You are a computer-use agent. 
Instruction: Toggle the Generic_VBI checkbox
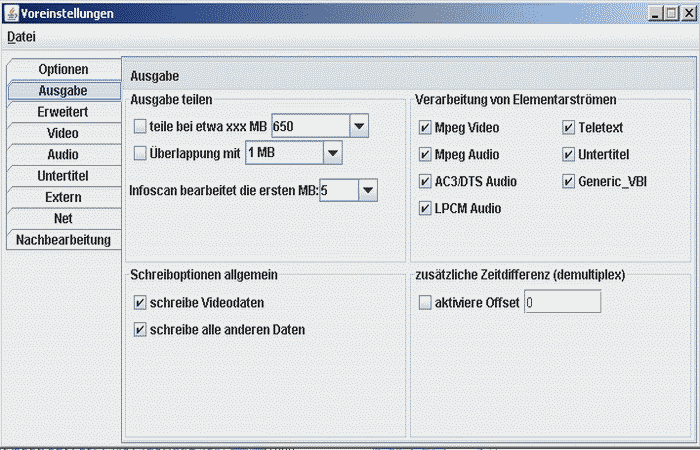(x=569, y=182)
